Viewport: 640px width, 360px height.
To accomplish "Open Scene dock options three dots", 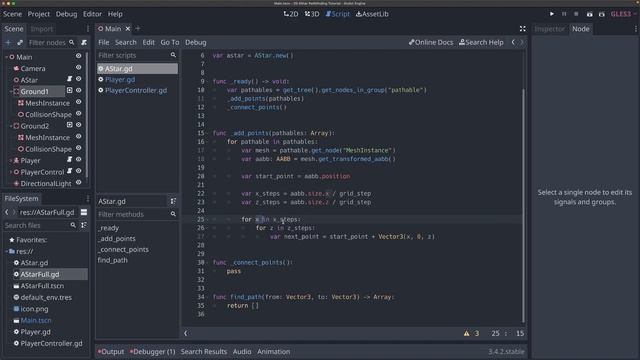I will click(88, 29).
